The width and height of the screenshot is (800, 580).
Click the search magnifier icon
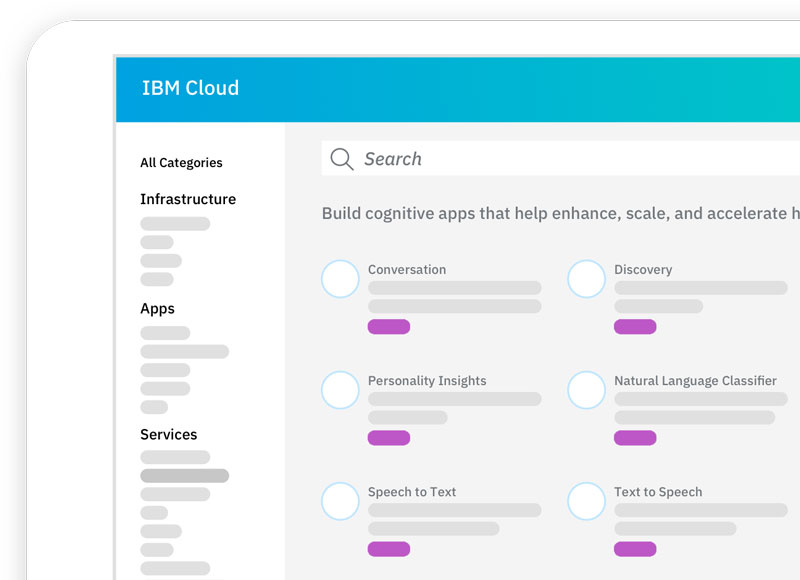342,159
